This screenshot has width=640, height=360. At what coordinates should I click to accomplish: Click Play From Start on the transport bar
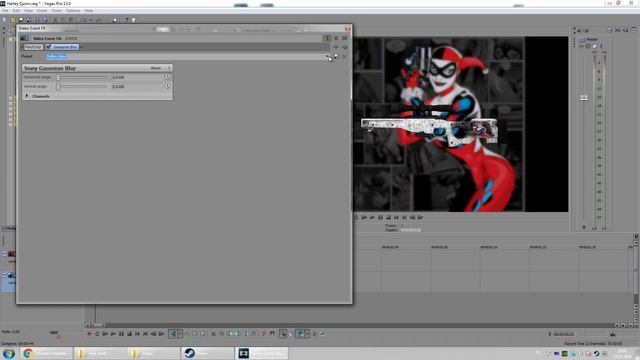tap(105, 334)
